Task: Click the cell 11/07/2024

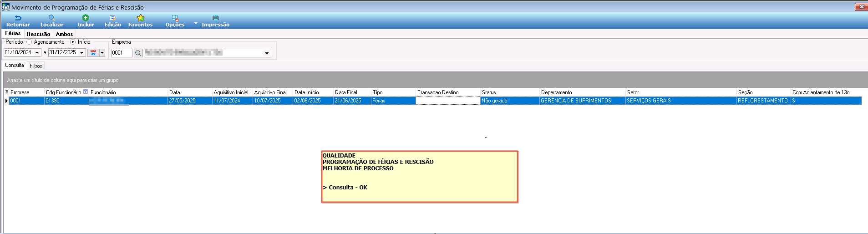Action: coord(232,101)
